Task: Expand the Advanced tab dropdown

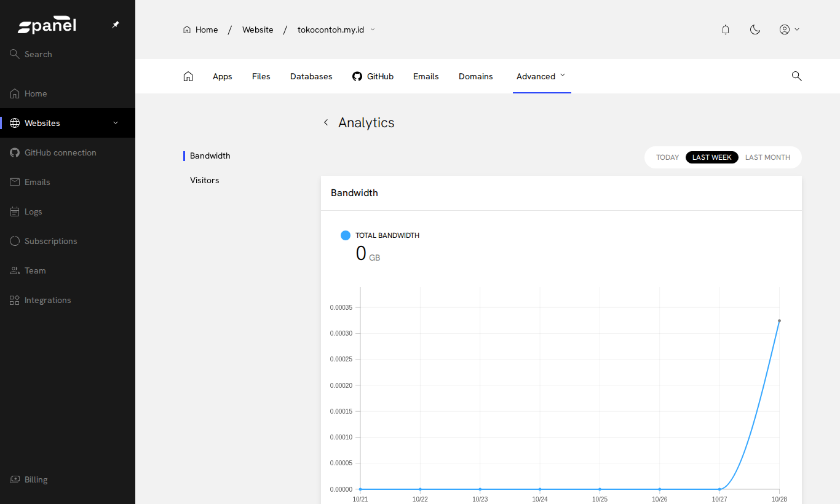Action: click(541, 76)
